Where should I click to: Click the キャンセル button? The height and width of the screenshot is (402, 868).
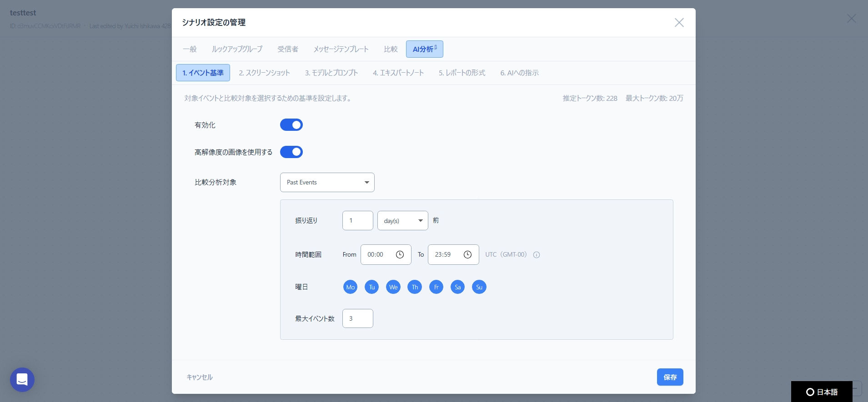pyautogui.click(x=200, y=377)
